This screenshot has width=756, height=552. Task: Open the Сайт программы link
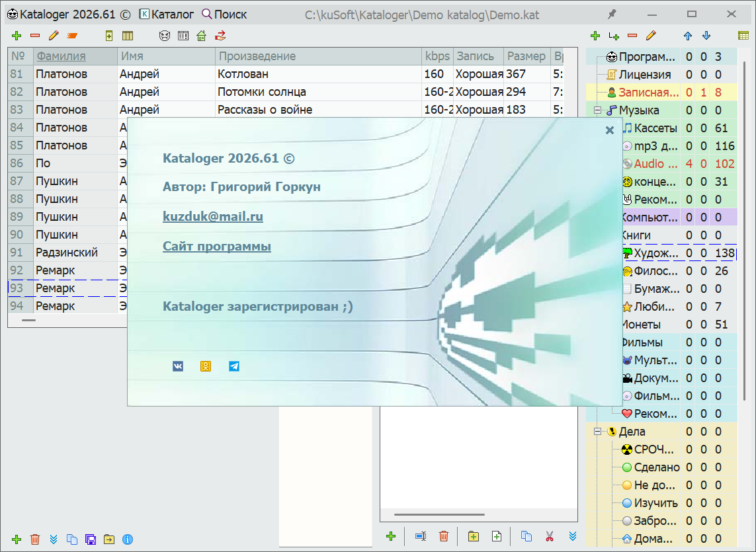[216, 247]
